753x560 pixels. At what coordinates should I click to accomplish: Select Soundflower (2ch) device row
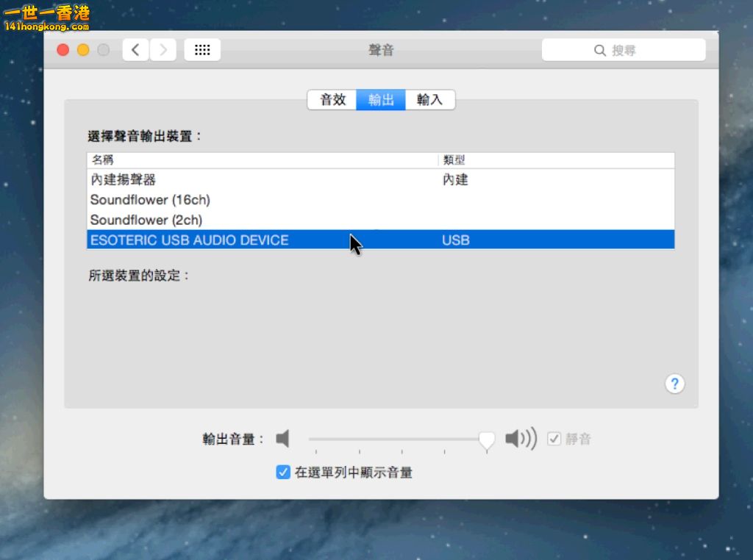click(x=146, y=220)
